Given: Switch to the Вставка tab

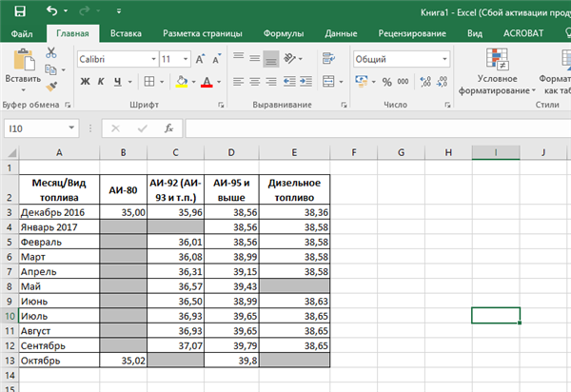Looking at the screenshot, I should pos(126,33).
